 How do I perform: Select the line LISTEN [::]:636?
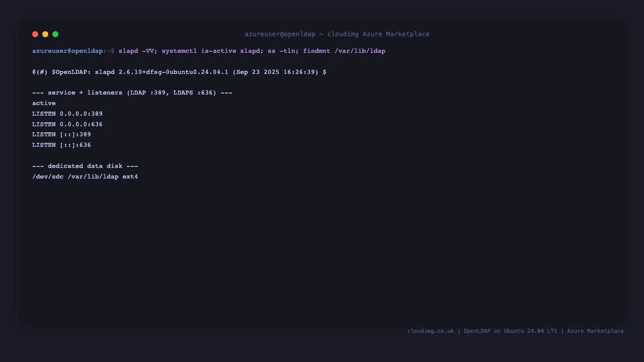click(x=61, y=145)
